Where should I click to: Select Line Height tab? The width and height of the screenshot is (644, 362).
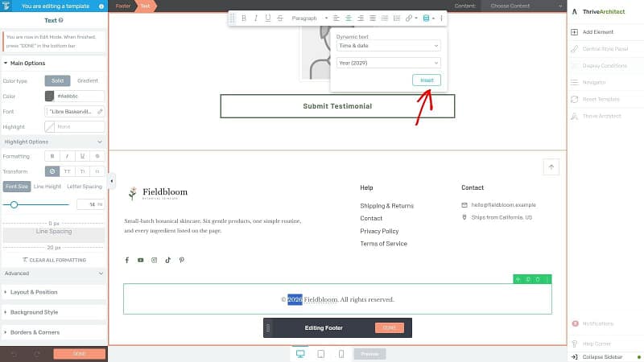pyautogui.click(x=47, y=187)
